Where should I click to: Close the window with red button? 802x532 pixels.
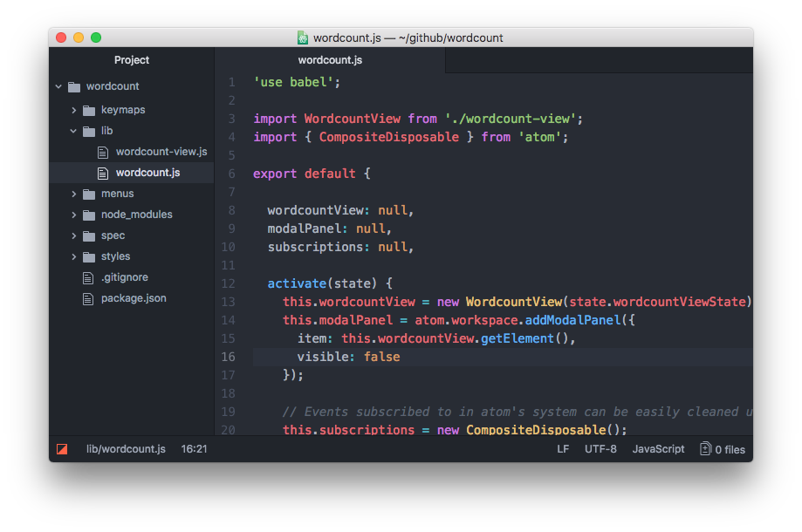pos(61,38)
